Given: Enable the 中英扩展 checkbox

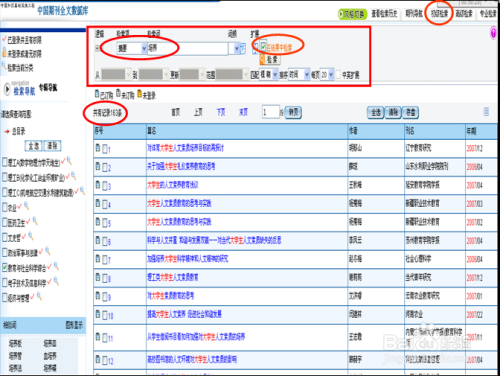Looking at the screenshot, I should (x=338, y=75).
